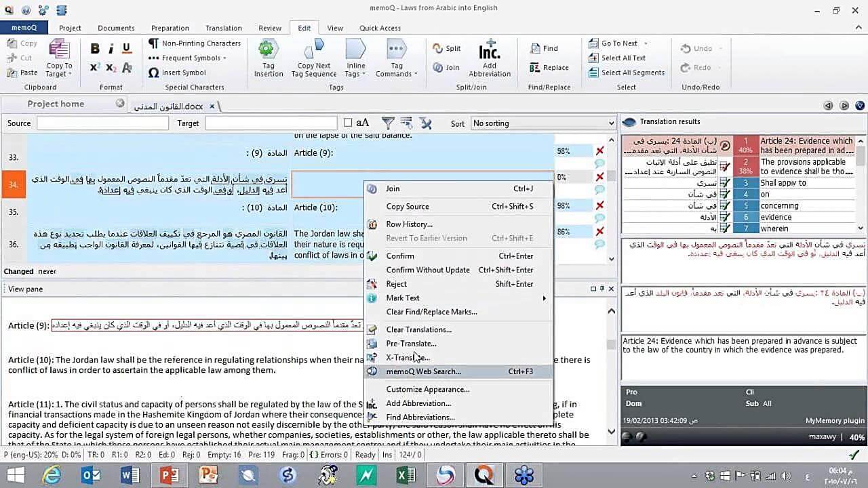Click red X status of segment 34
The image size is (868, 488).
[599, 177]
